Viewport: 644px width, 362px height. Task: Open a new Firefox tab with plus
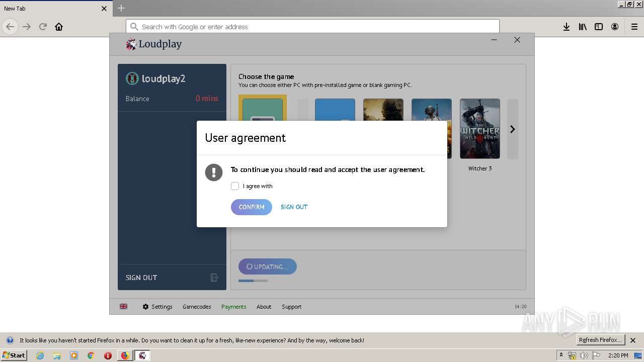click(x=121, y=8)
